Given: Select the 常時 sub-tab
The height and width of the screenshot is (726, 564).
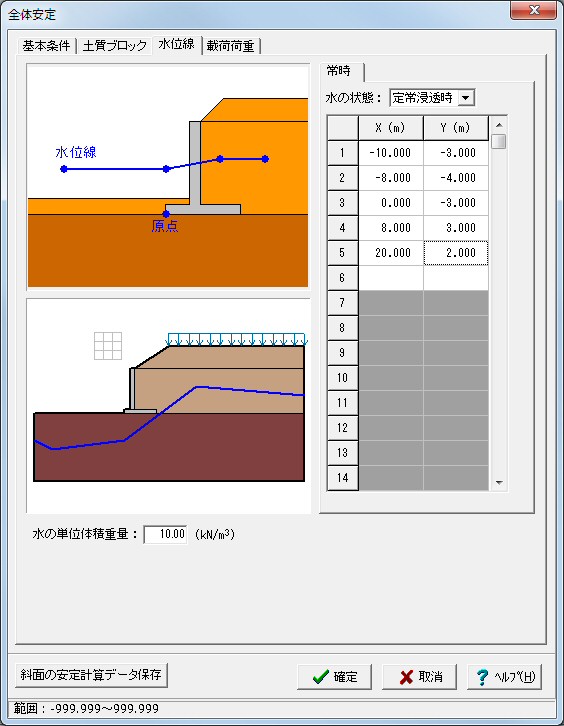Looking at the screenshot, I should 339,71.
